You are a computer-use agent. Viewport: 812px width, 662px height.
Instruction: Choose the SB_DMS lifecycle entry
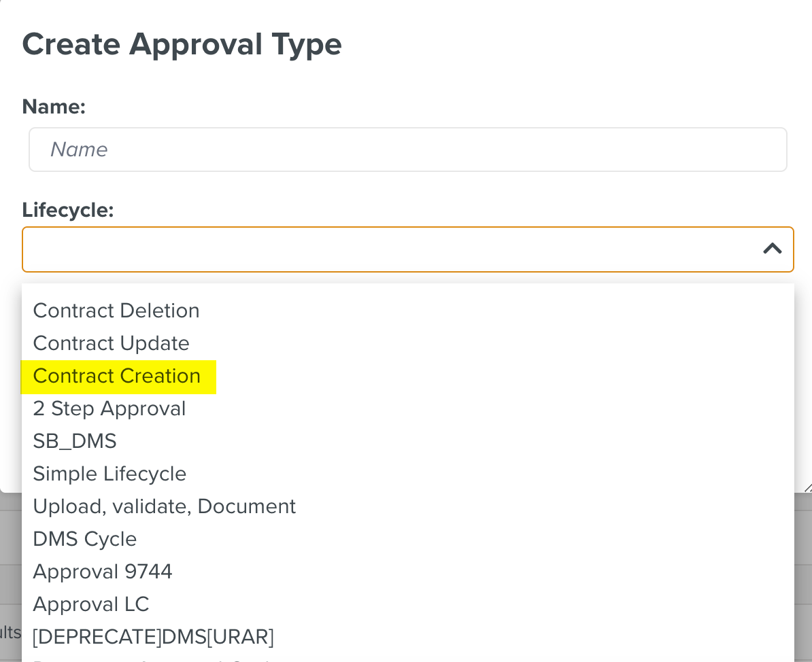tap(75, 441)
